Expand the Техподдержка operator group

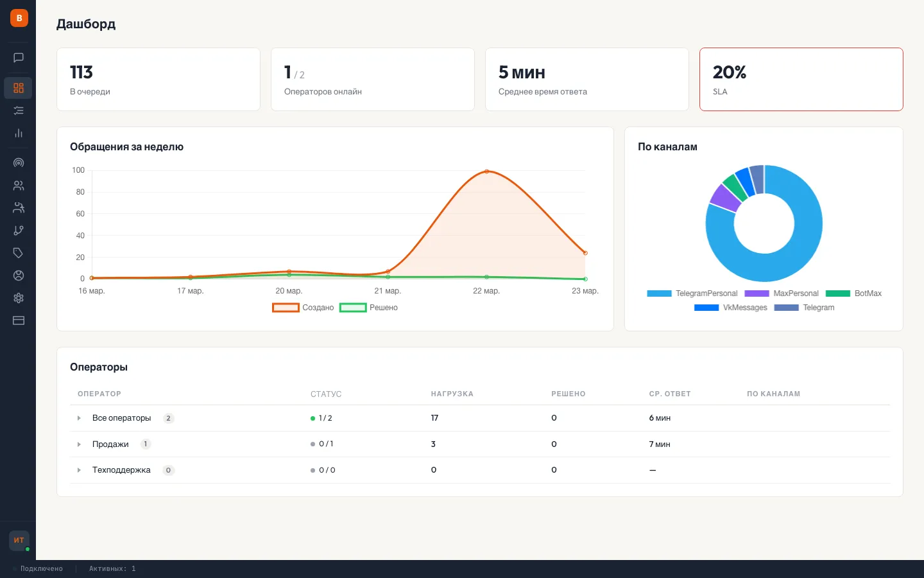[x=79, y=470]
